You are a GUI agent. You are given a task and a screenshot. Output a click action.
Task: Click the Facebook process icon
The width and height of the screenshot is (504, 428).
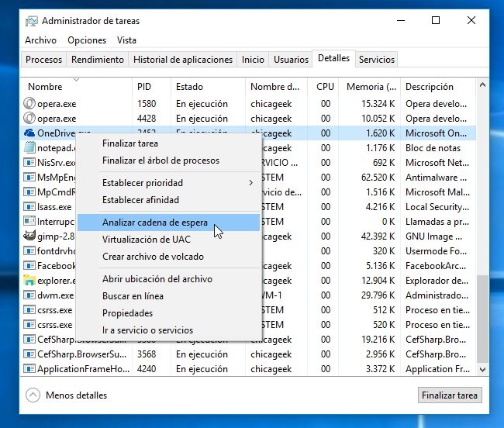30,266
